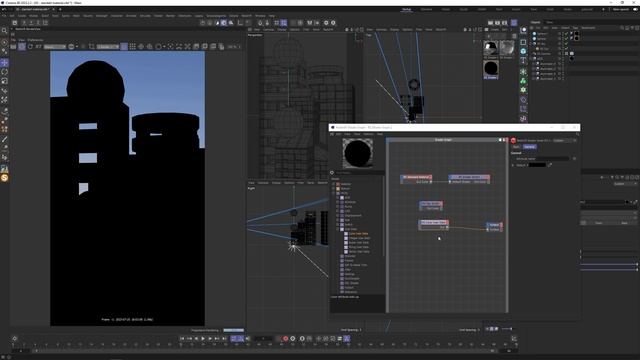
Task: Toggle the highlighted layout button at top right
Action: click(x=514, y=23)
